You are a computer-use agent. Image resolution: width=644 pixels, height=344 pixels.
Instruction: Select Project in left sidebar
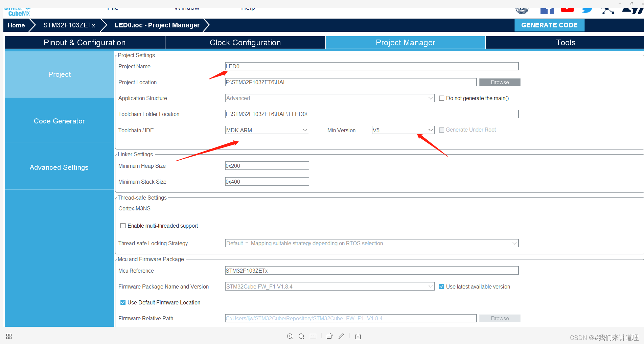(60, 74)
